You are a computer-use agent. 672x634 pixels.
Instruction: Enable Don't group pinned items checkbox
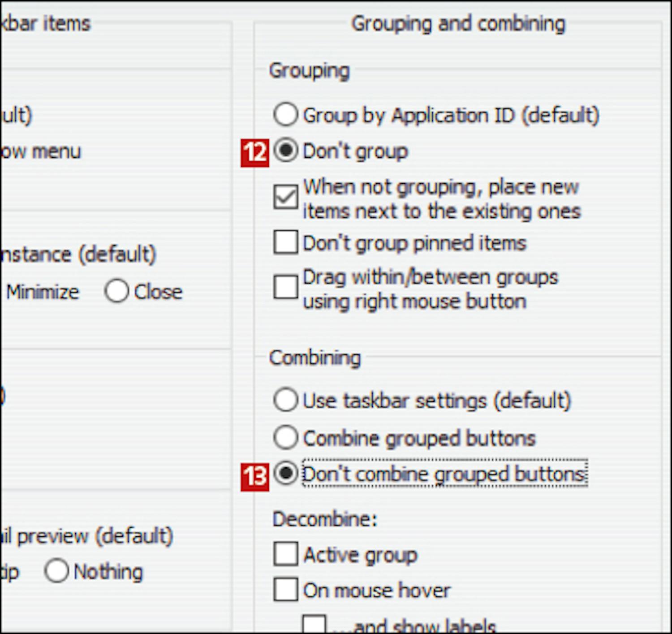[285, 242]
